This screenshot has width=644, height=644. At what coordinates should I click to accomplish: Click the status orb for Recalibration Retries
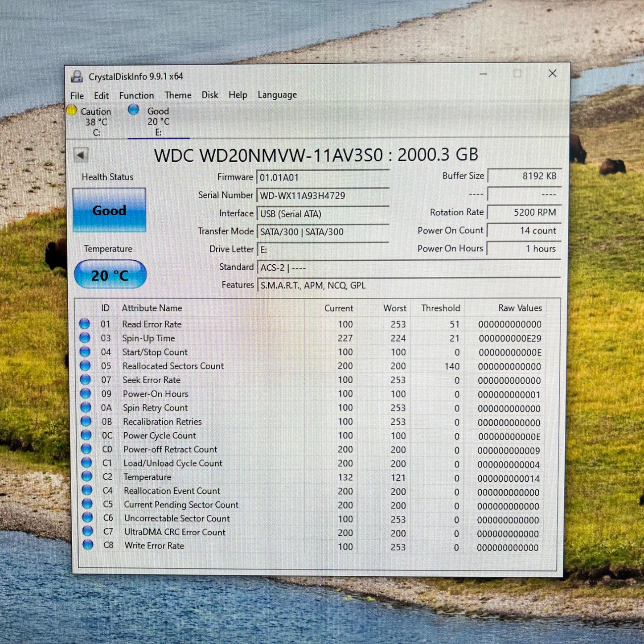[x=86, y=421]
